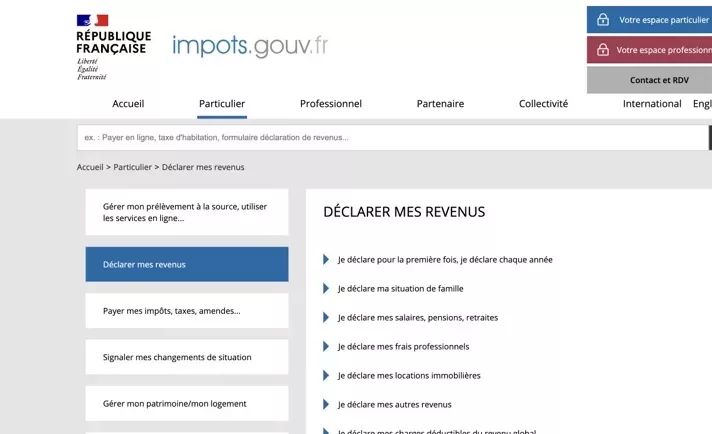This screenshot has height=434, width=712.
Task: Expand arrow beside Je déclare mes locations immobilières
Action: tap(326, 375)
